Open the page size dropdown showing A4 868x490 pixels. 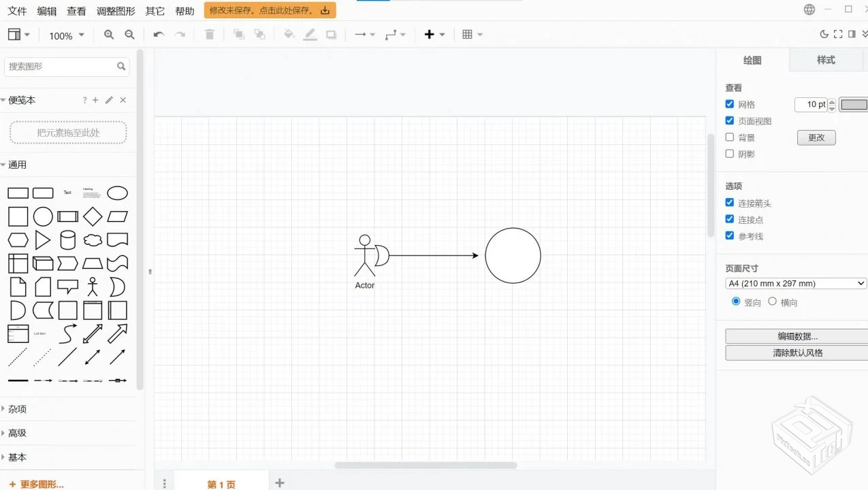795,283
